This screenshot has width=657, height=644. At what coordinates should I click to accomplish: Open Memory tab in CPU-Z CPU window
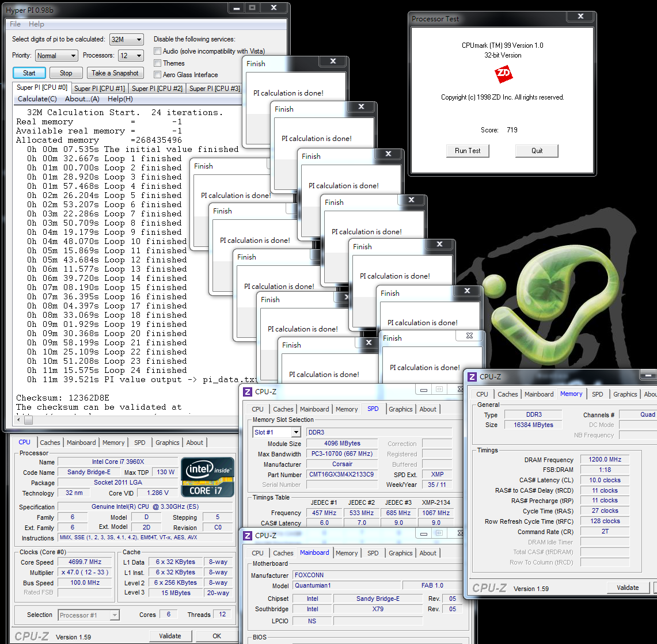pyautogui.click(x=113, y=443)
